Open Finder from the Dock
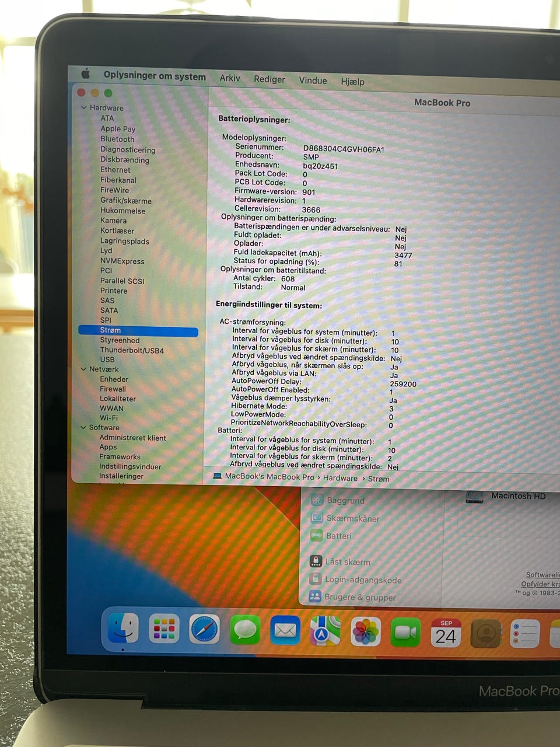 pos(123,628)
